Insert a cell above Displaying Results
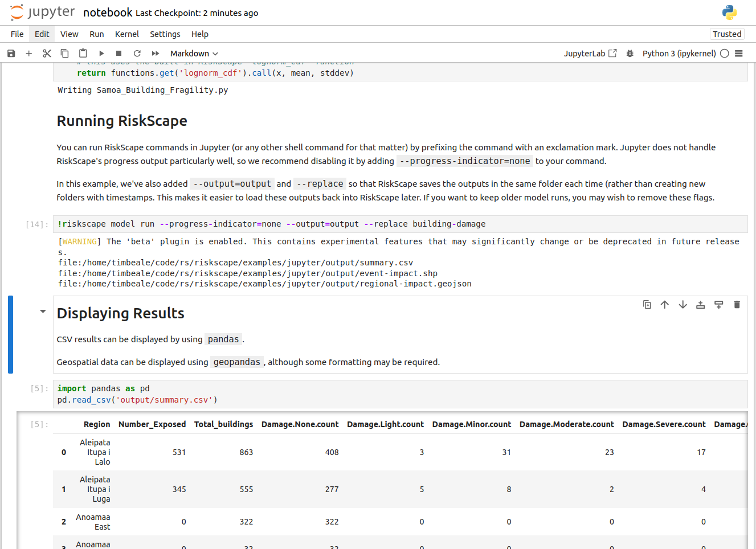This screenshot has width=756, height=549. coord(701,305)
